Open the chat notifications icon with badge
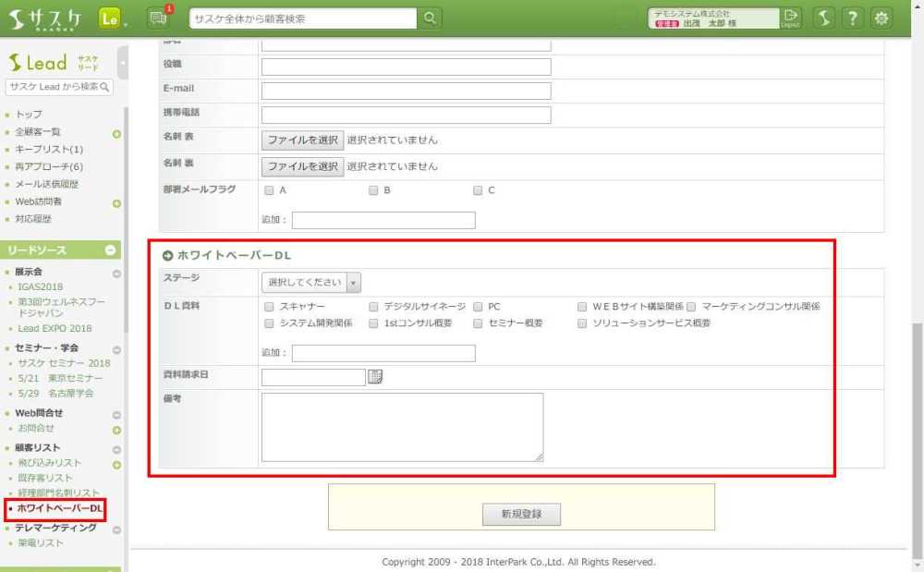Screen dimensions: 924x572 tap(158, 18)
